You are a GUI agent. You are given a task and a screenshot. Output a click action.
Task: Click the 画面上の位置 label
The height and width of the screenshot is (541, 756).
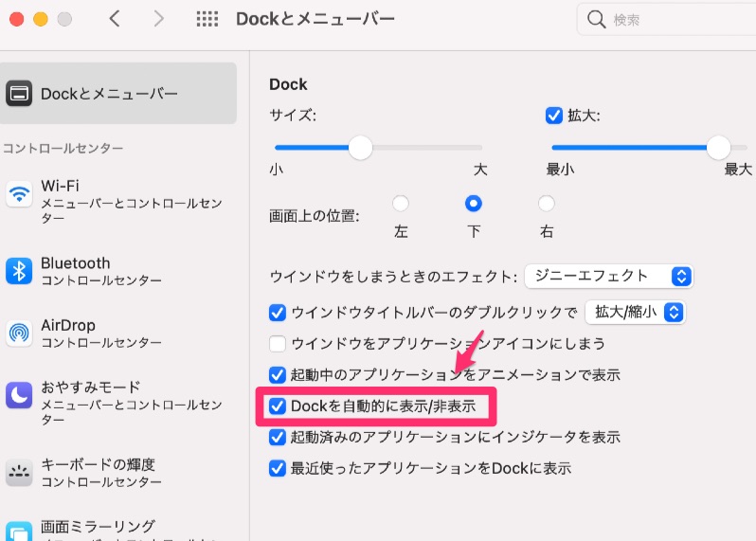[314, 215]
